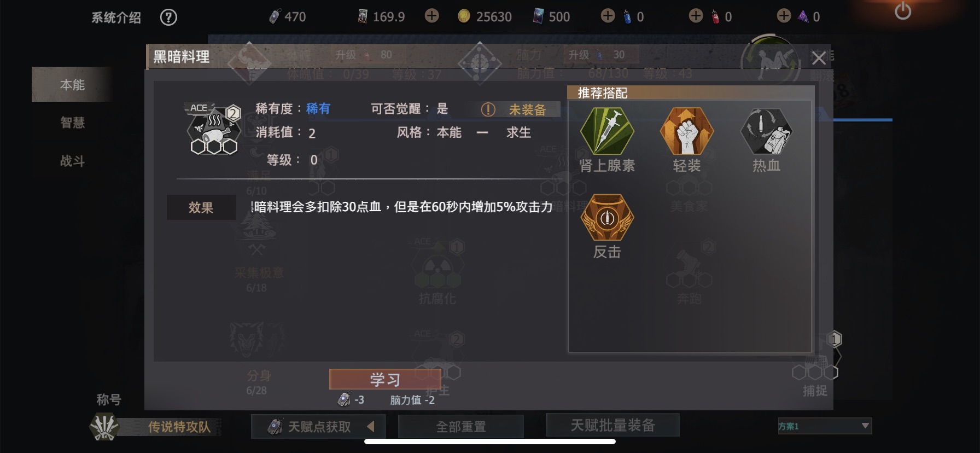
Task: Add currency via plus beside 169.9
Action: pyautogui.click(x=432, y=16)
